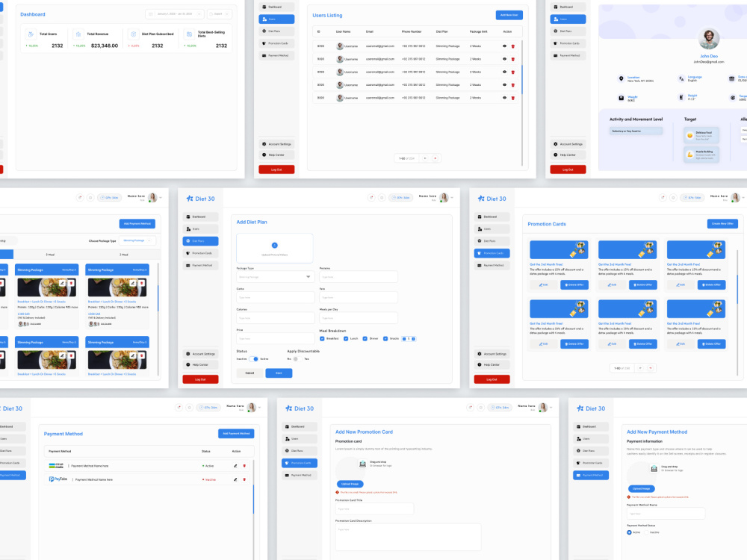View the first user in Users Listing
The image size is (747, 560).
[504, 46]
